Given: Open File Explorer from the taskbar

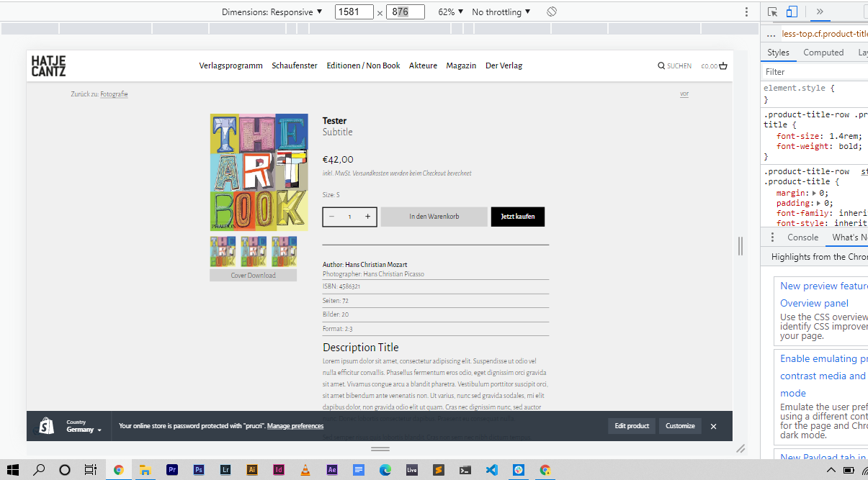Looking at the screenshot, I should point(145,470).
